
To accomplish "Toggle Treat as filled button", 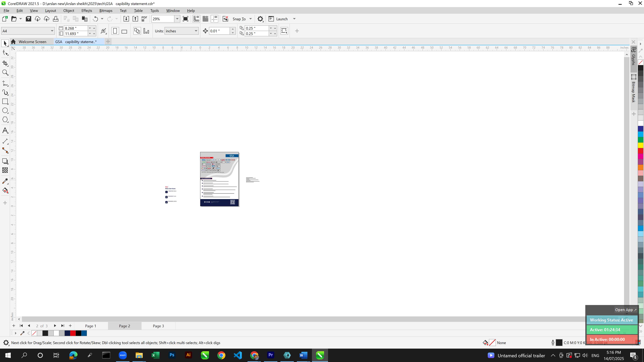I will tap(284, 31).
